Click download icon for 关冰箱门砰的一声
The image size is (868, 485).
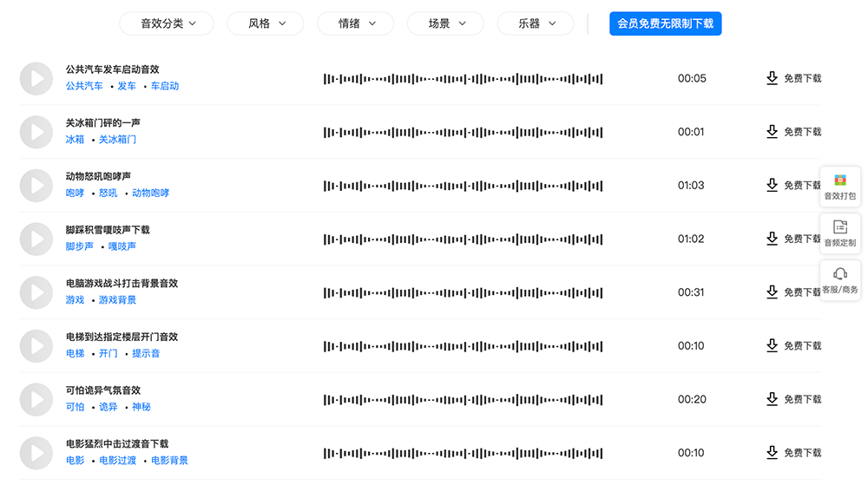(x=772, y=132)
